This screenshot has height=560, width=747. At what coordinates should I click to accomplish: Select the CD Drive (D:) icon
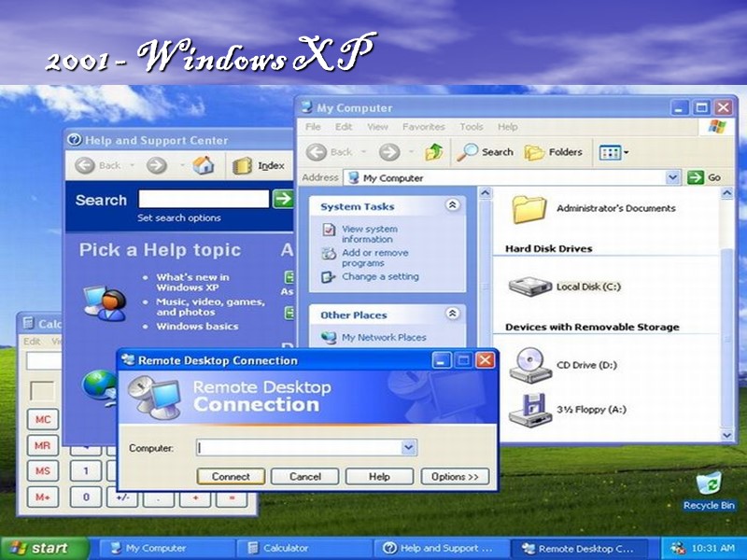coord(530,365)
